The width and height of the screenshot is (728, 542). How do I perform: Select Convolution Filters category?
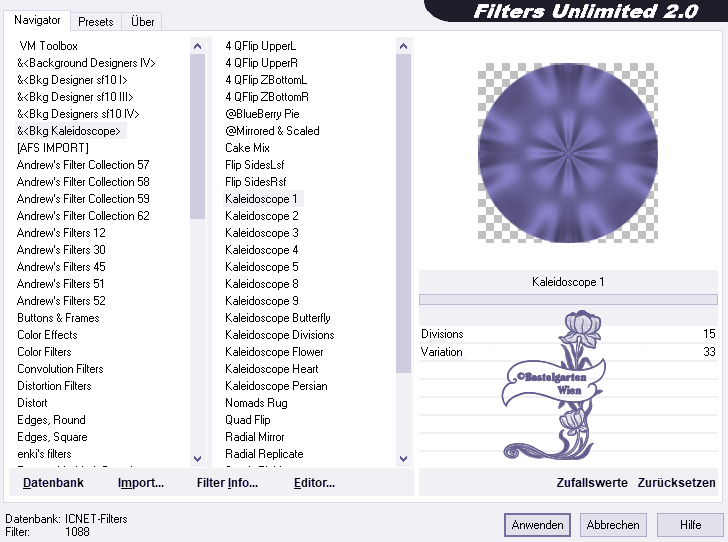pyautogui.click(x=60, y=369)
